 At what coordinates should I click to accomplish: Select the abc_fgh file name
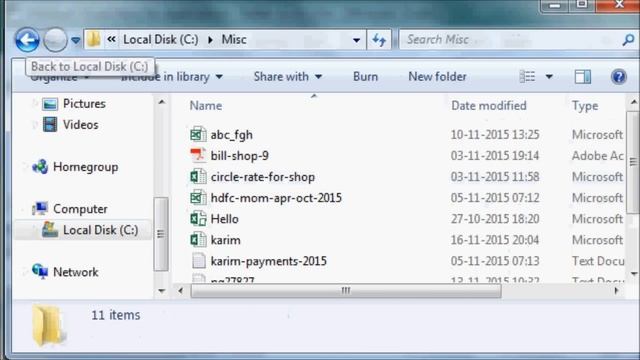[x=231, y=135]
